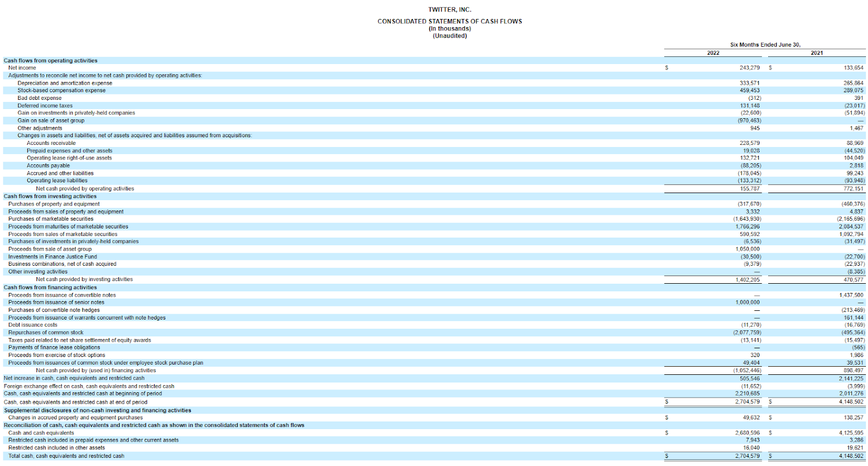Select accounts receivable value 228,579
Screen dimensions: 868x466
coord(750,143)
